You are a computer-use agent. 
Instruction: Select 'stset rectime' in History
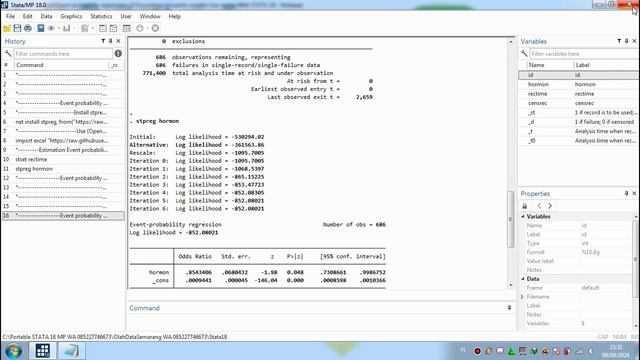(x=63, y=159)
